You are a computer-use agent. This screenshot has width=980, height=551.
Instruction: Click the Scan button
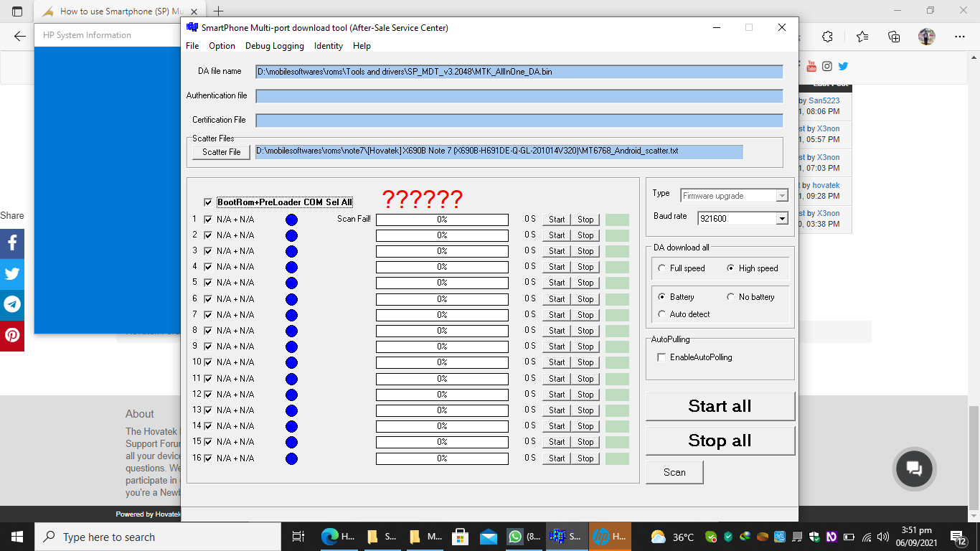674,472
